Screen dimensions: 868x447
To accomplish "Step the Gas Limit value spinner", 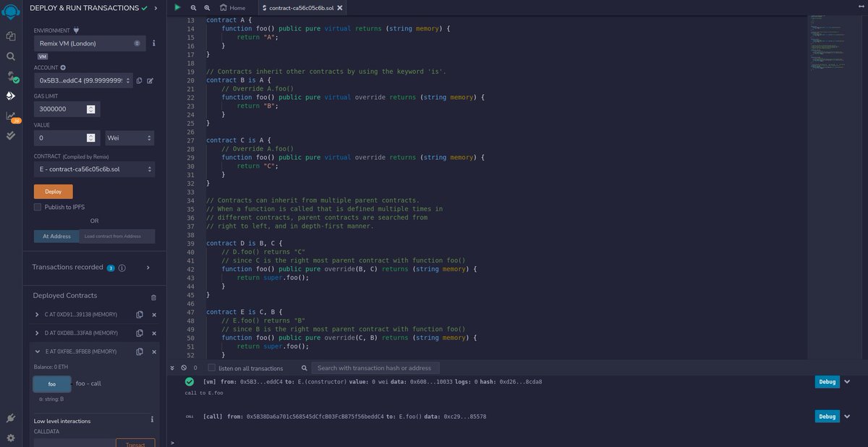I will (90, 109).
